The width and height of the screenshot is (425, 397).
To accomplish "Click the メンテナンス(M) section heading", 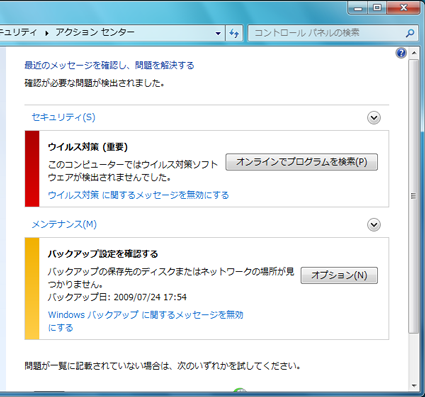I will (x=64, y=224).
